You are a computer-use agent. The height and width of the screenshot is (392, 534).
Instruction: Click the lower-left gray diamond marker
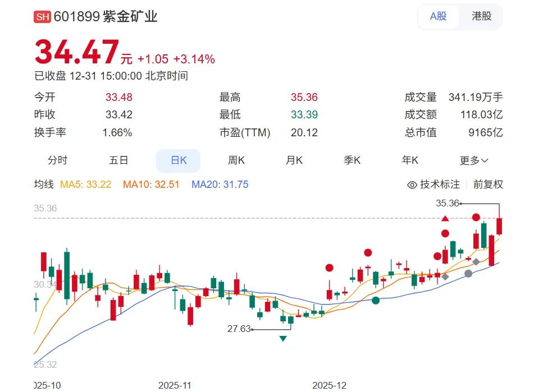click(445, 276)
